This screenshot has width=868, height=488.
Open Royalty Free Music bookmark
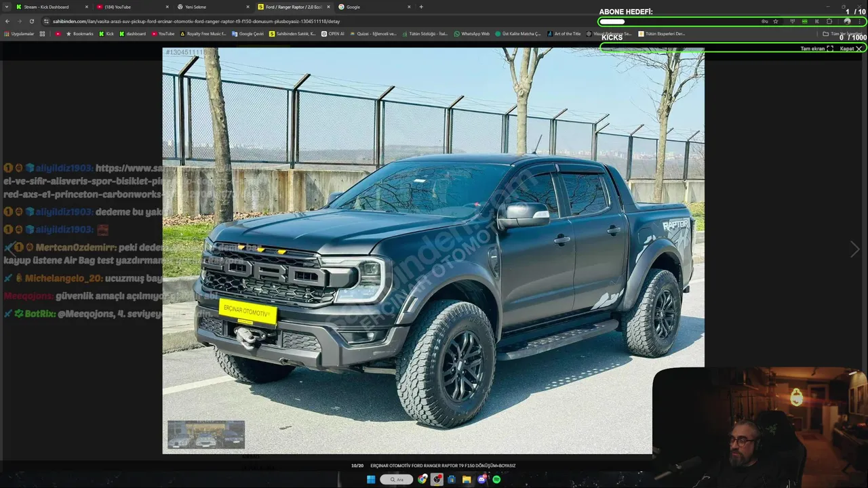point(203,33)
